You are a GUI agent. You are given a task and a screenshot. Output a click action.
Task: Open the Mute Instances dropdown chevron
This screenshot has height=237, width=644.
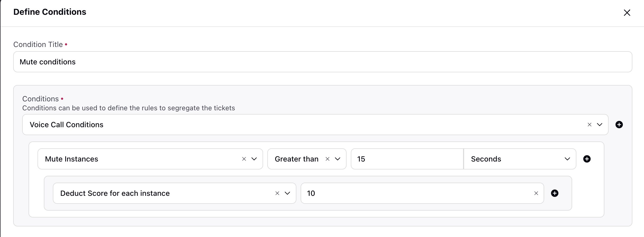pyautogui.click(x=254, y=159)
